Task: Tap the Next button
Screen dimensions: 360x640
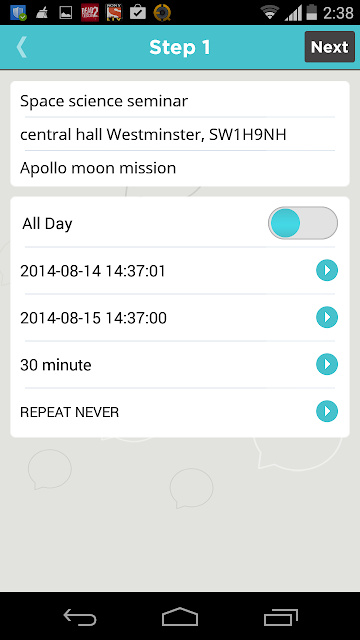Action: point(329,47)
